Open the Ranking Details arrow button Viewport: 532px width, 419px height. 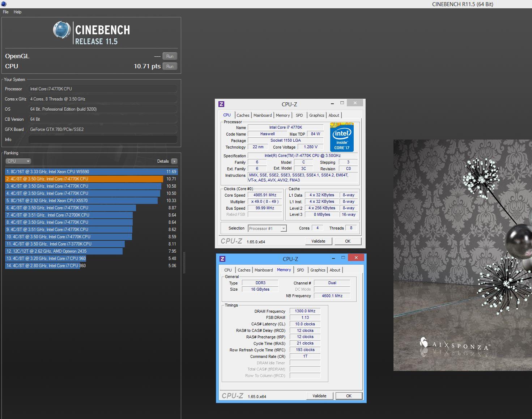[174, 161]
